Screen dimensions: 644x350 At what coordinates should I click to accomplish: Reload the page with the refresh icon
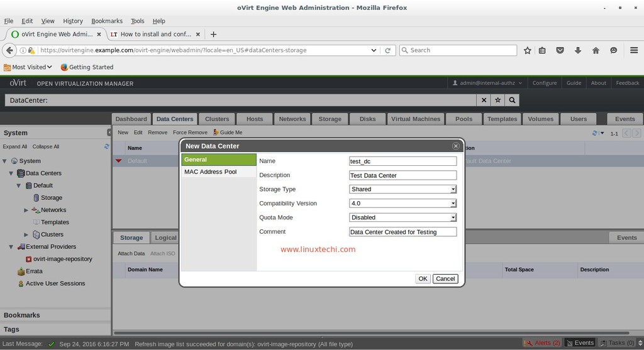(387, 50)
